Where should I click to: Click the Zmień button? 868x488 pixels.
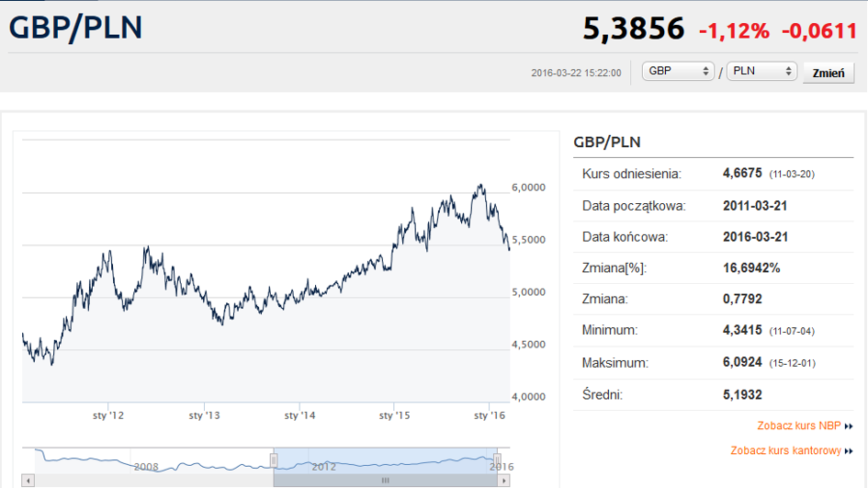829,73
